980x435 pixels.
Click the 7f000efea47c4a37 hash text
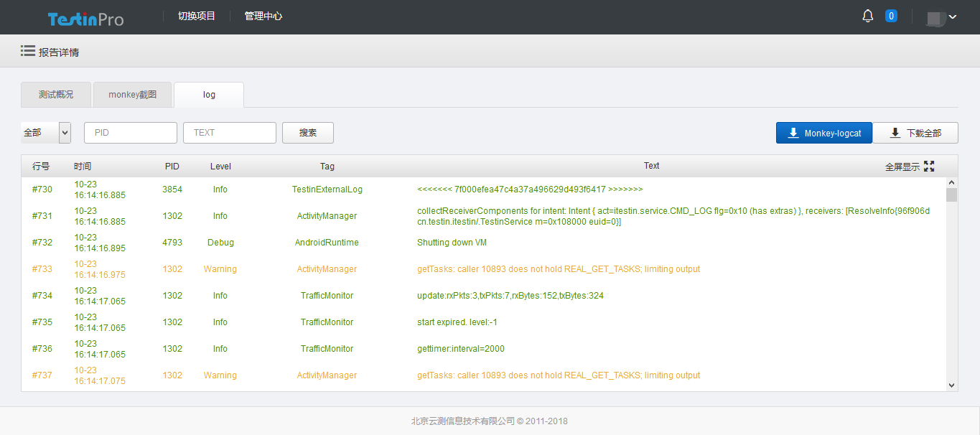(x=530, y=190)
